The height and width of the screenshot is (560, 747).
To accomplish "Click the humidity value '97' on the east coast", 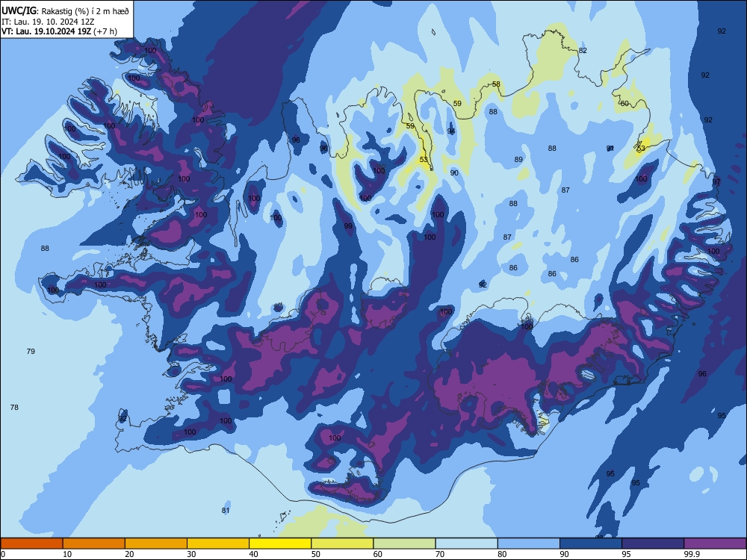I will point(716,182).
